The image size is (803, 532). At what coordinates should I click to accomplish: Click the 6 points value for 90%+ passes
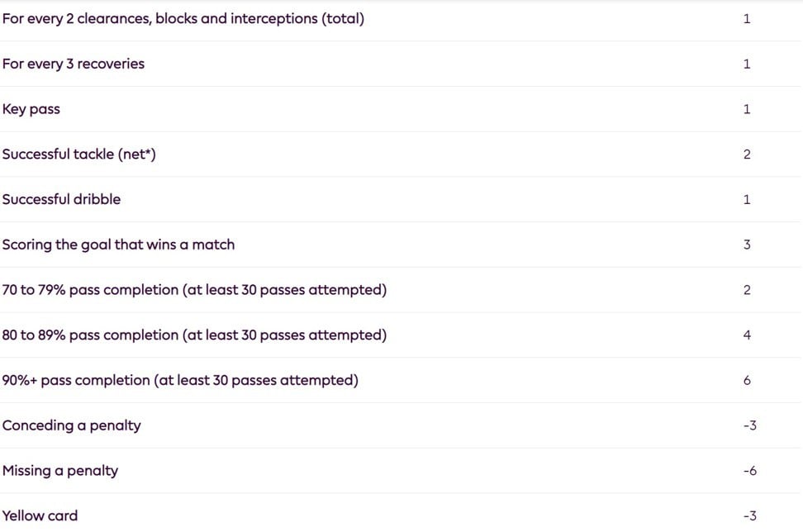[747, 380]
